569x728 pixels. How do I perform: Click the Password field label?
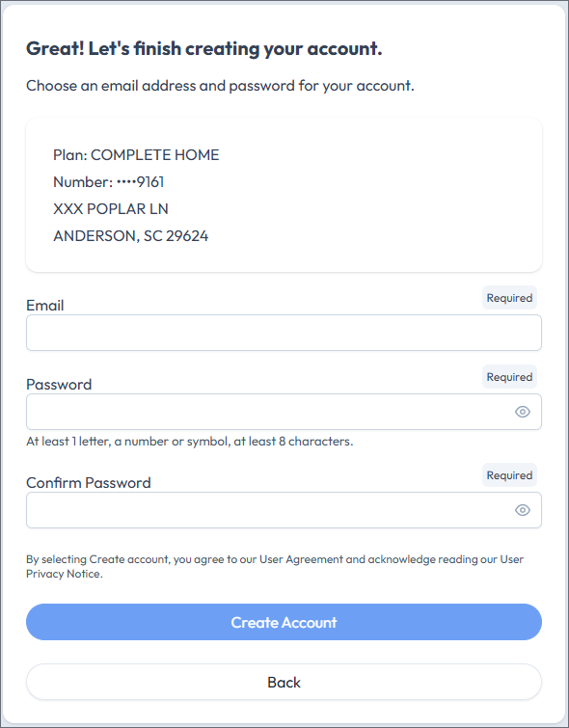[x=59, y=385]
